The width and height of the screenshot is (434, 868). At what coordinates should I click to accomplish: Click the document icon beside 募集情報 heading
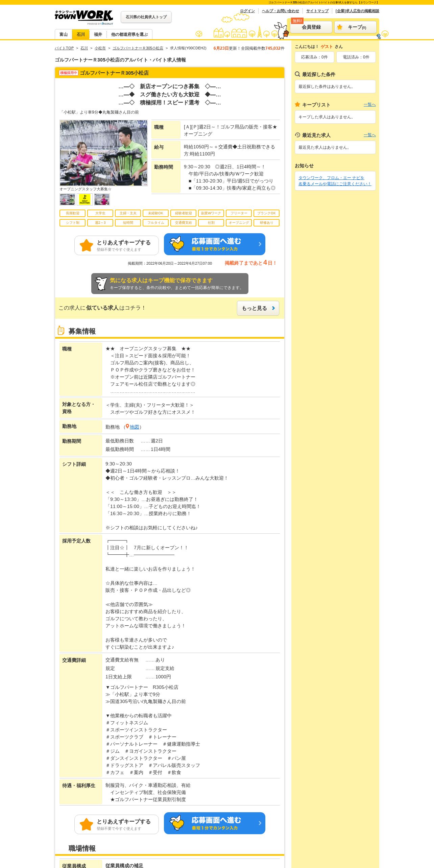(61, 330)
